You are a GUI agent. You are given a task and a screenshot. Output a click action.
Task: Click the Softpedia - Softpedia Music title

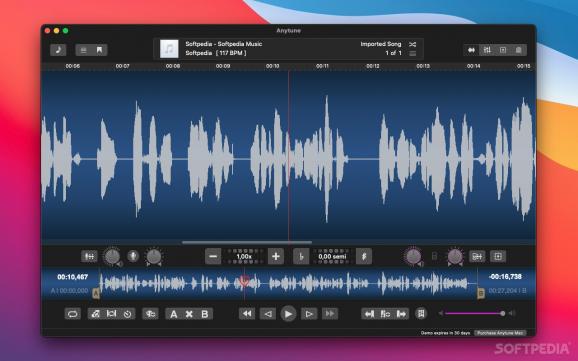(x=223, y=44)
